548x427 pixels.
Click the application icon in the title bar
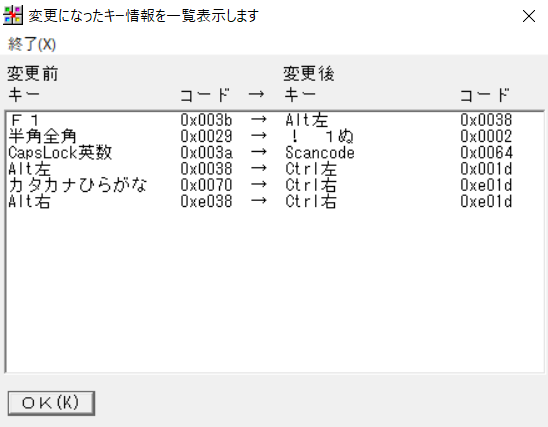(13, 16)
